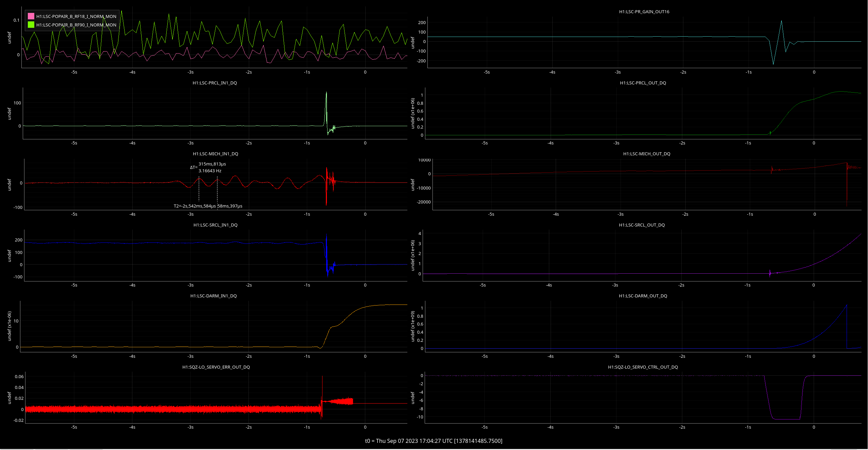The width and height of the screenshot is (868, 450).
Task: Select the H1:LSC-MICH_IN1_DQ plot title
Action: click(215, 154)
